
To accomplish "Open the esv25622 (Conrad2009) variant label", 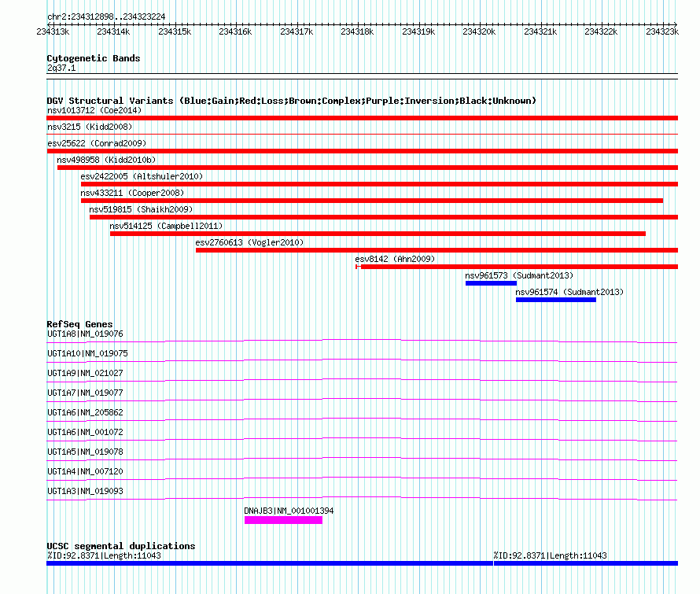I will click(97, 143).
